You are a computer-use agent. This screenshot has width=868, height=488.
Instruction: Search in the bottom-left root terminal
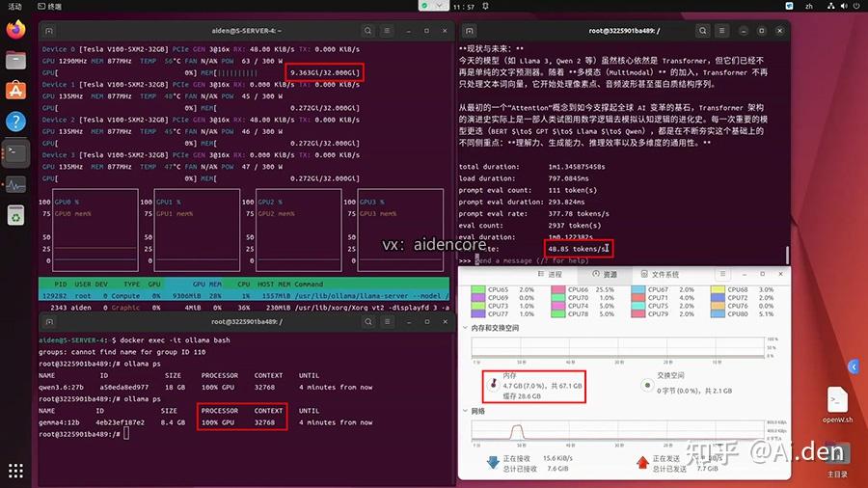click(368, 321)
